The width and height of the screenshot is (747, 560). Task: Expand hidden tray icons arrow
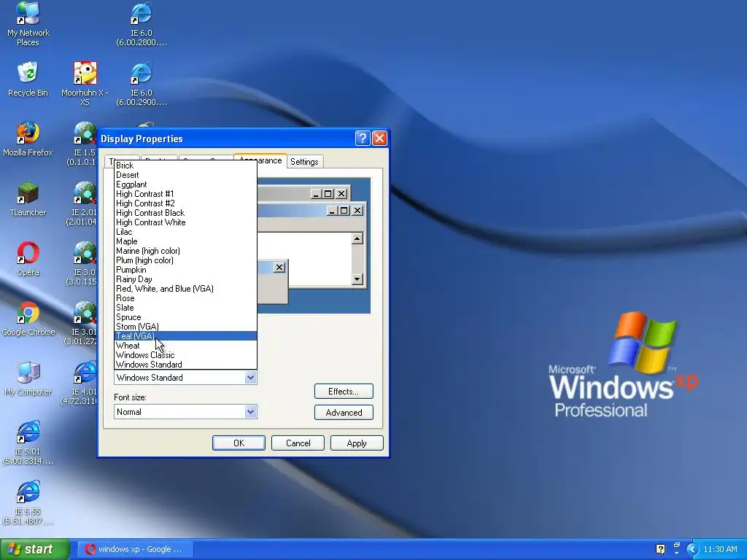coord(692,549)
